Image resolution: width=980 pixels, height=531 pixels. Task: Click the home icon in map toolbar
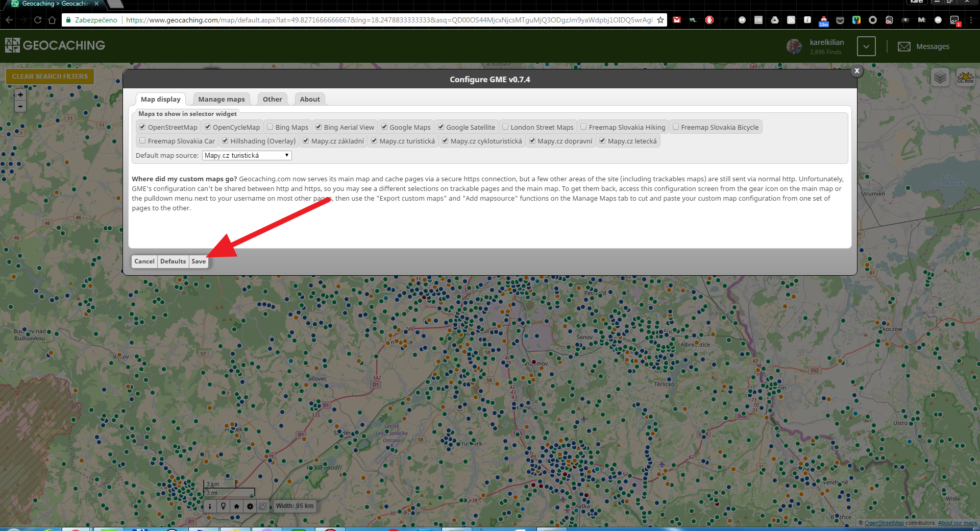[236, 506]
